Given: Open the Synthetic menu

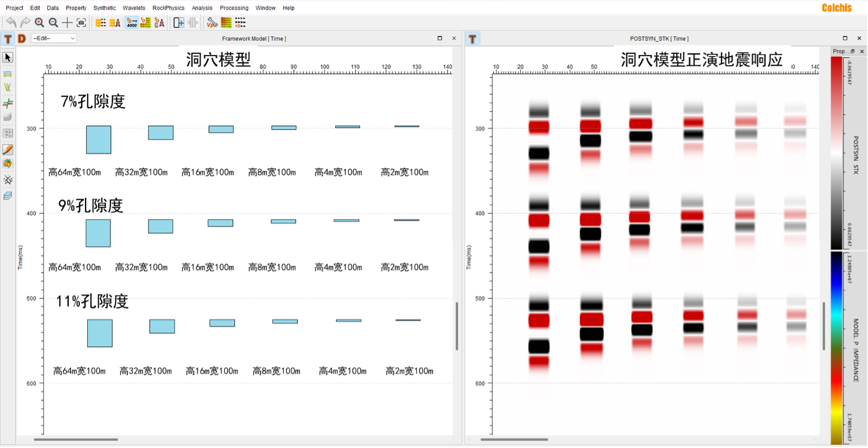Looking at the screenshot, I should click(105, 8).
